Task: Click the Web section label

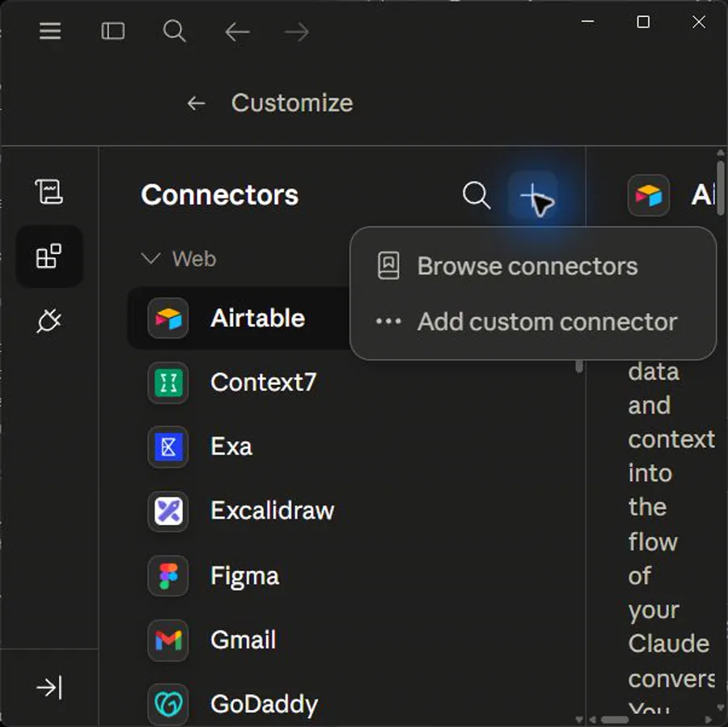Action: tap(194, 259)
